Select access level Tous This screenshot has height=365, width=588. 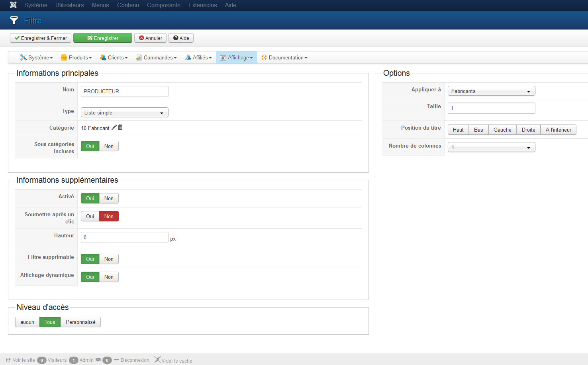pyautogui.click(x=50, y=322)
